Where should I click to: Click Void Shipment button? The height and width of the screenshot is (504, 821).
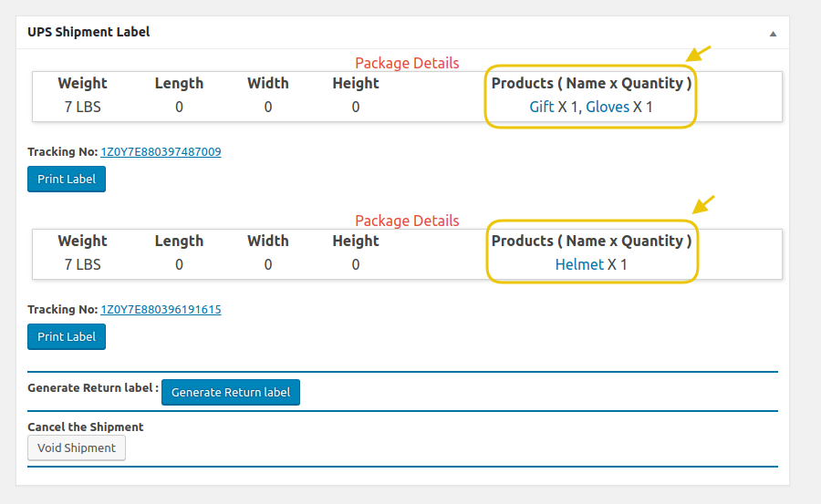[77, 448]
